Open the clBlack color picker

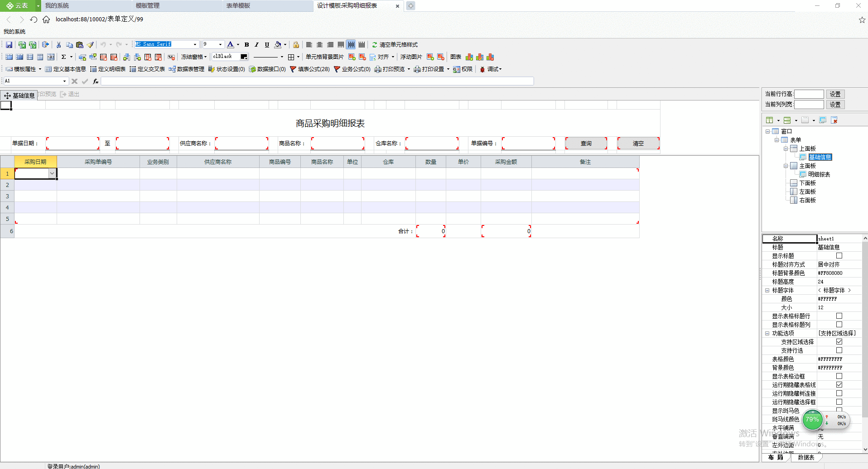click(x=244, y=57)
